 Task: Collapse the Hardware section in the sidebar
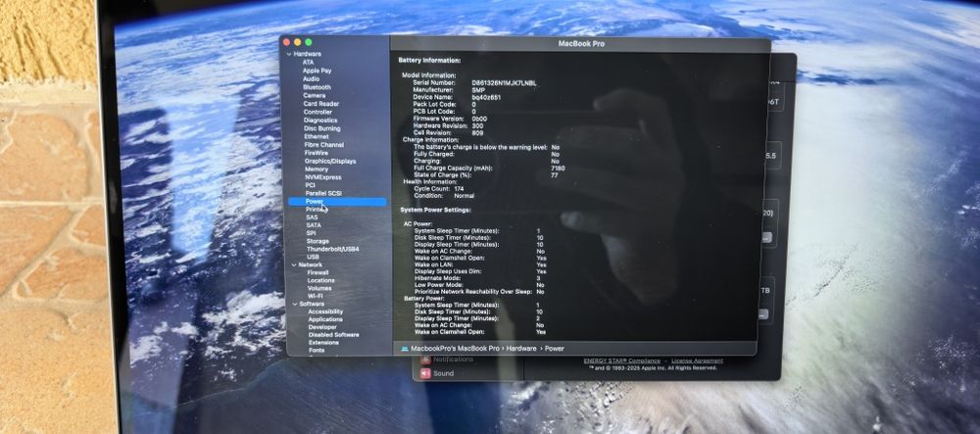(289, 54)
